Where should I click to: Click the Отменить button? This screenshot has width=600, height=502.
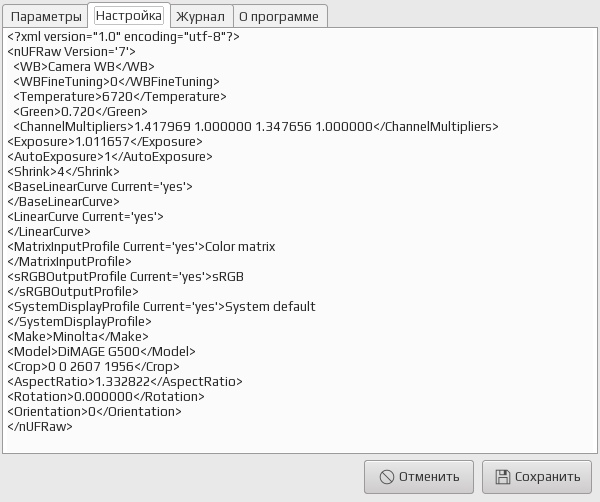click(419, 477)
